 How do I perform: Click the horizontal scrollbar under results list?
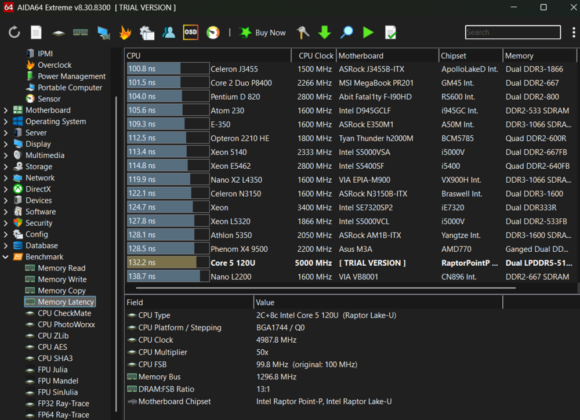pos(326,288)
